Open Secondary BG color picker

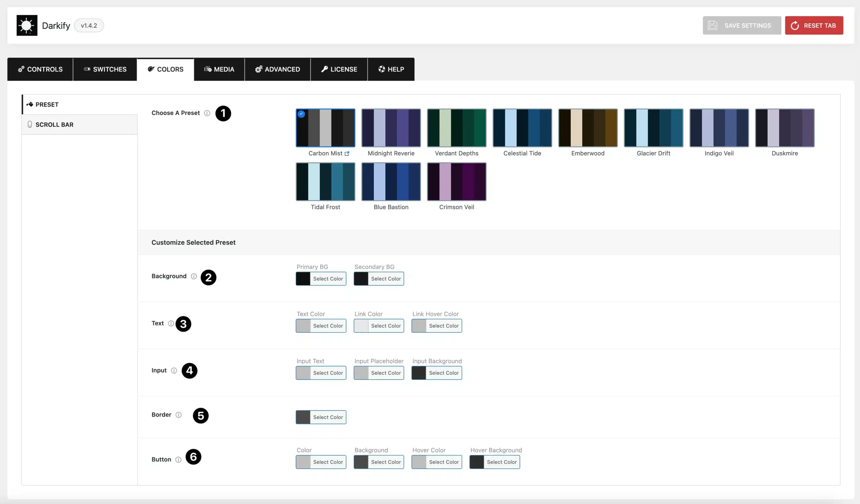[x=379, y=279]
